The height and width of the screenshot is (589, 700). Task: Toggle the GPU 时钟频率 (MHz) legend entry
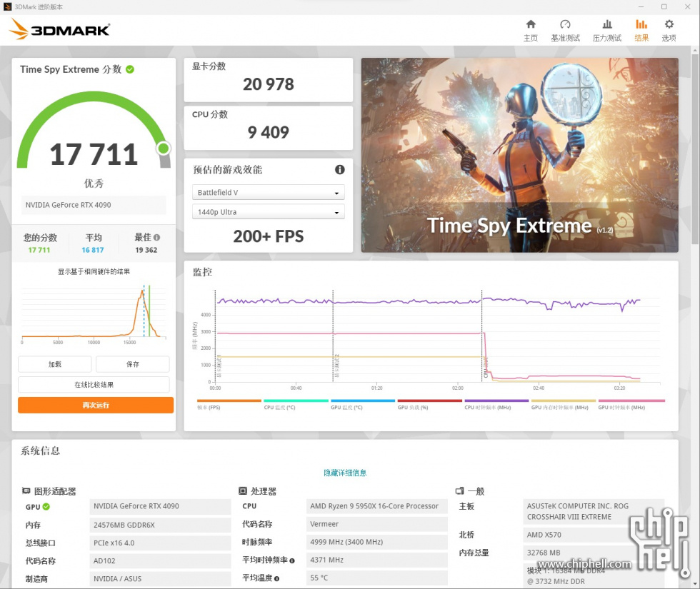(631, 404)
